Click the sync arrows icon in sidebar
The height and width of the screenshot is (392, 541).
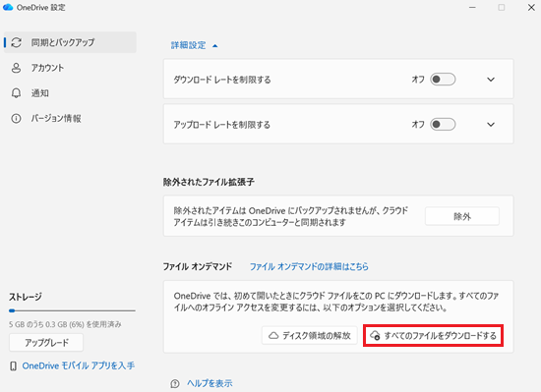coord(16,42)
